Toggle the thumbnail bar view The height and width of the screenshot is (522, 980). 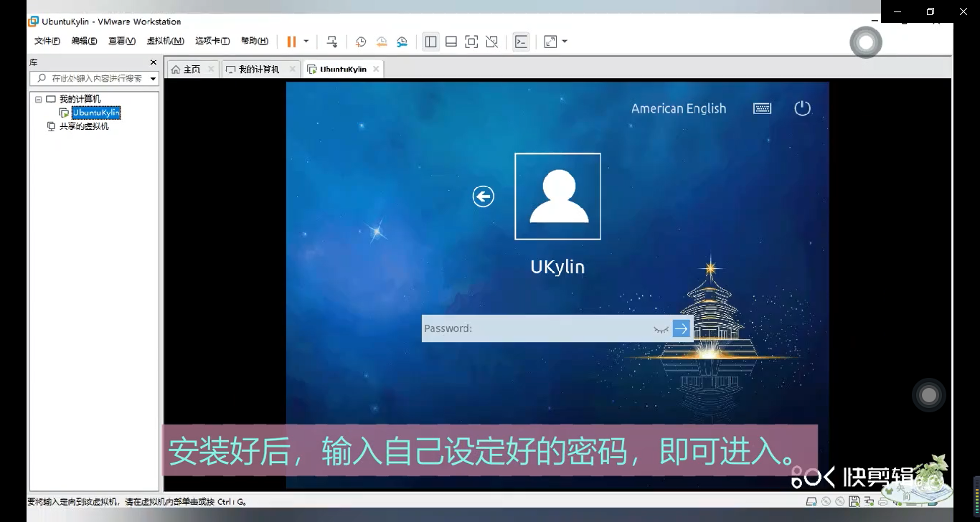[x=451, y=42]
